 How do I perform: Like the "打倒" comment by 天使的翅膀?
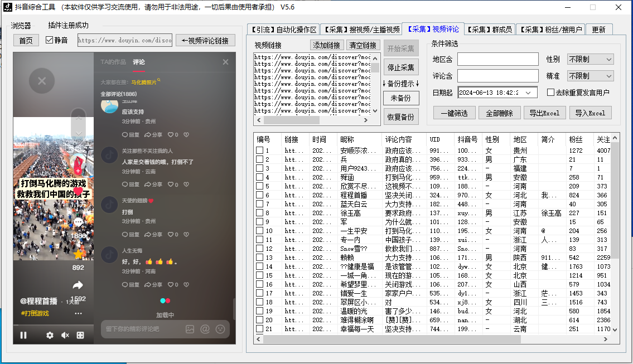tap(173, 235)
